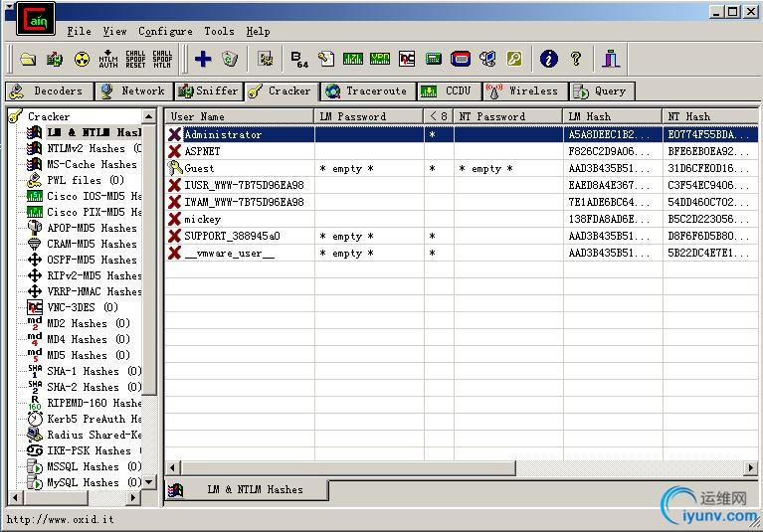Image resolution: width=763 pixels, height=532 pixels.
Task: Click the tree panel scroll-up arrow
Action: [x=149, y=116]
